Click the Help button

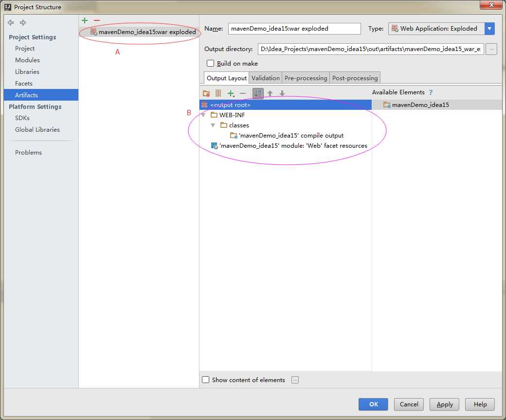[480, 404]
